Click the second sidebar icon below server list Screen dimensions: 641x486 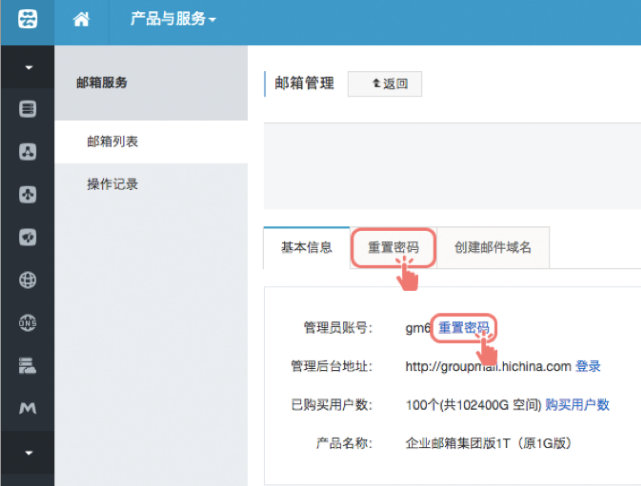28,152
